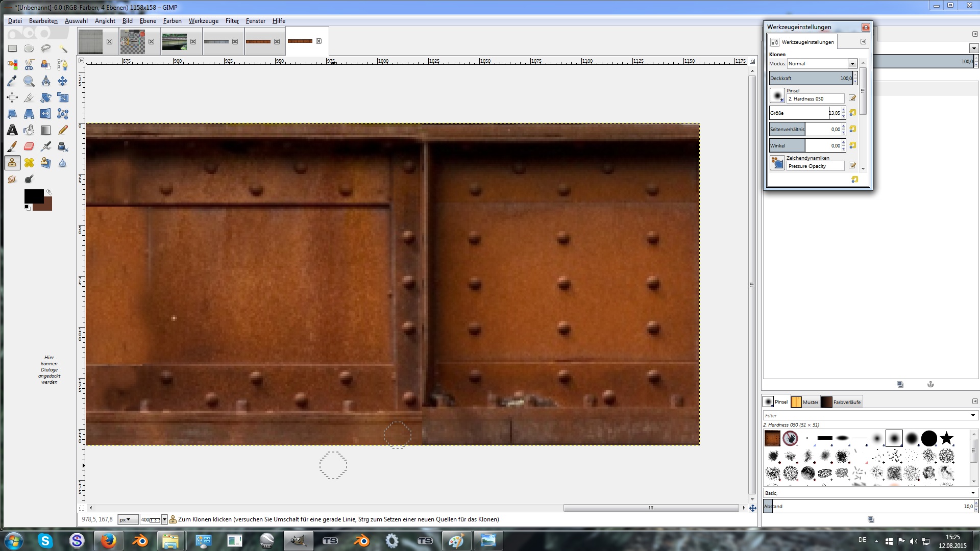The height and width of the screenshot is (551, 980).
Task: Reset Größe to brush native size
Action: coord(852,113)
